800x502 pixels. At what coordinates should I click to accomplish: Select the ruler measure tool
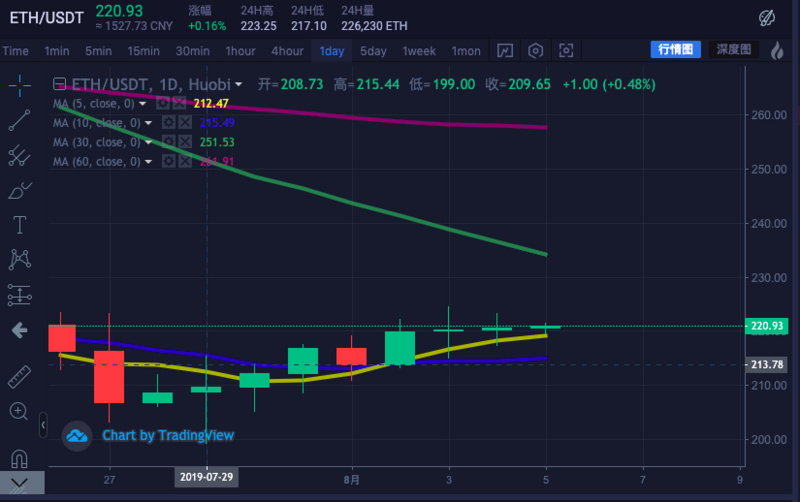coord(19,377)
